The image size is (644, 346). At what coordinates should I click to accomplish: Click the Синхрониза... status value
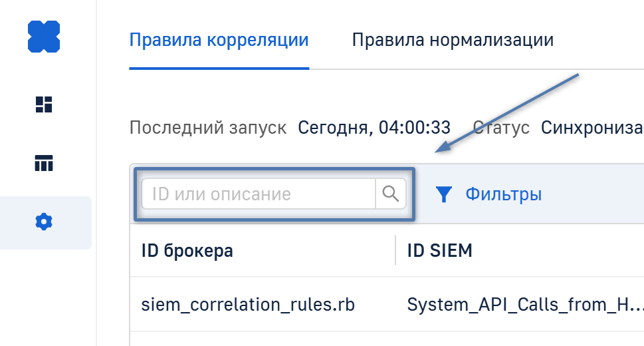(x=591, y=127)
